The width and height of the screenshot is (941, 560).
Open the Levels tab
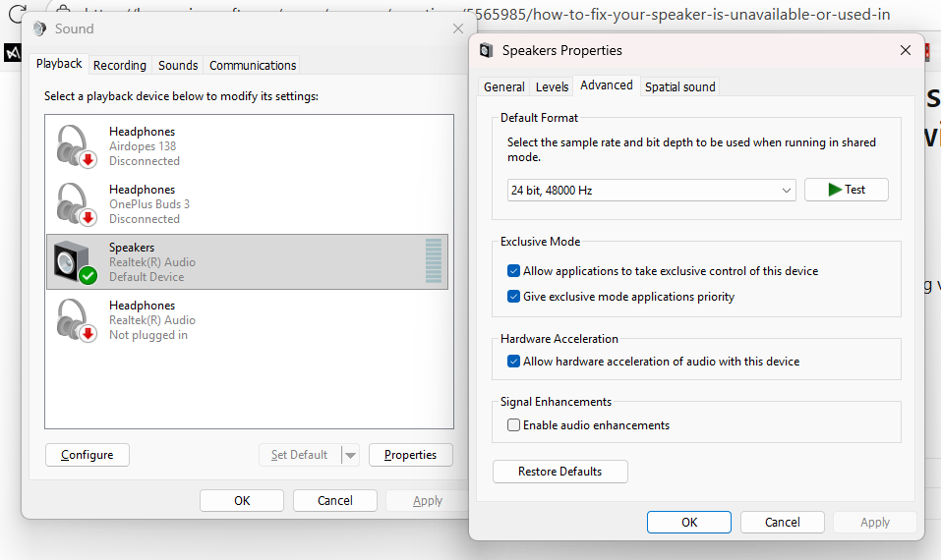[553, 86]
